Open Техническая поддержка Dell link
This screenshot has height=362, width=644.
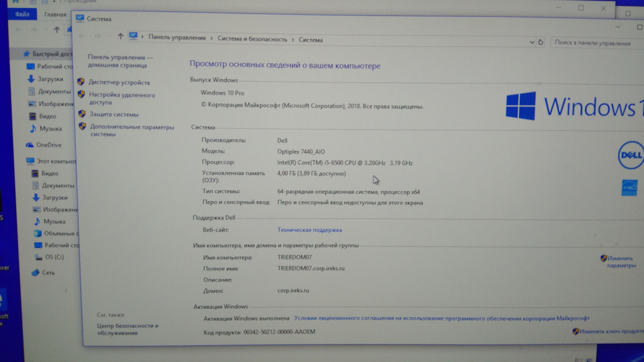pyautogui.click(x=309, y=230)
